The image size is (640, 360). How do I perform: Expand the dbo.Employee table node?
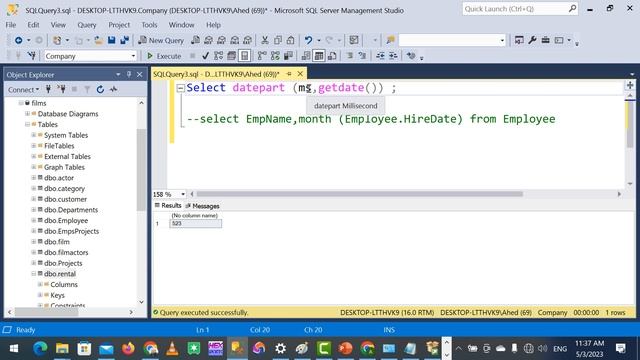click(33, 220)
